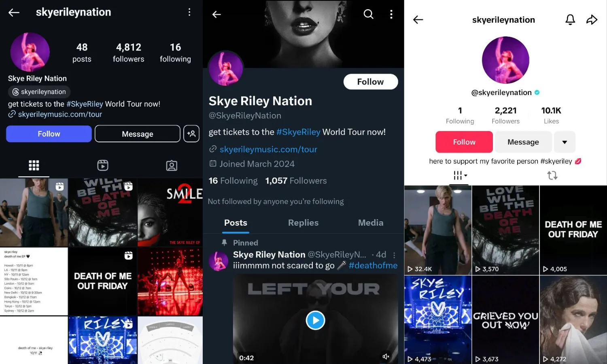The width and height of the screenshot is (607, 364).
Task: Expand the dropdown arrow beside TikTok Message
Action: pyautogui.click(x=565, y=142)
